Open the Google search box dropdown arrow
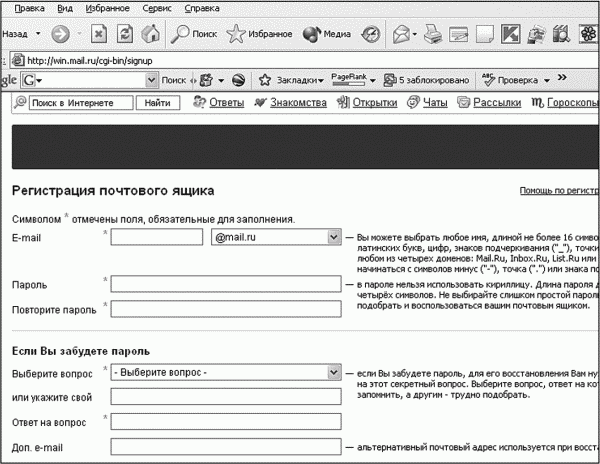 point(152,80)
